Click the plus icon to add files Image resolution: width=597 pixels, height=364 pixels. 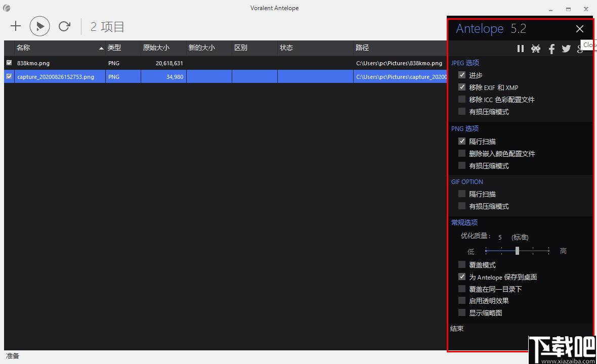tap(16, 26)
